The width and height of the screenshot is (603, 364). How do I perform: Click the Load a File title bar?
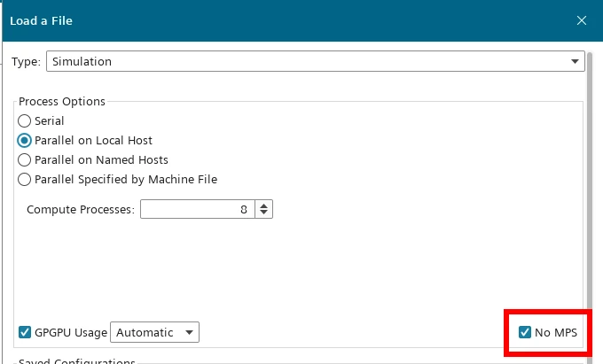click(266, 19)
